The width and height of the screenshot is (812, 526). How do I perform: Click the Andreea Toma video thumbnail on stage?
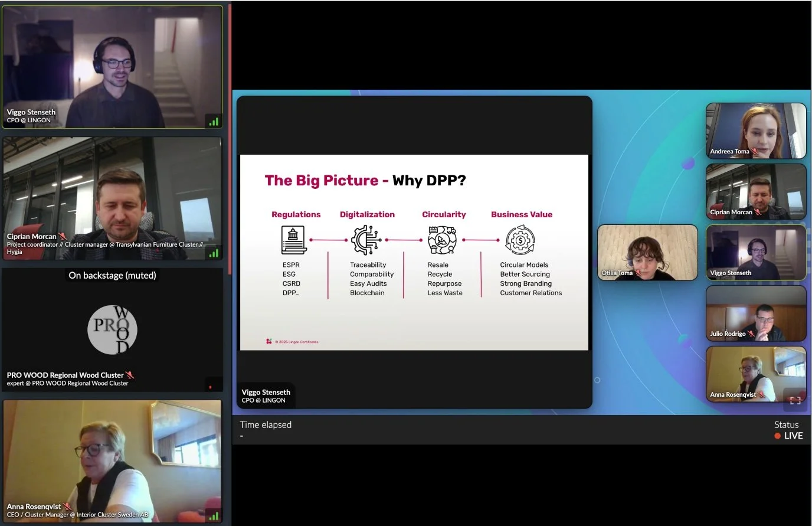pos(756,131)
